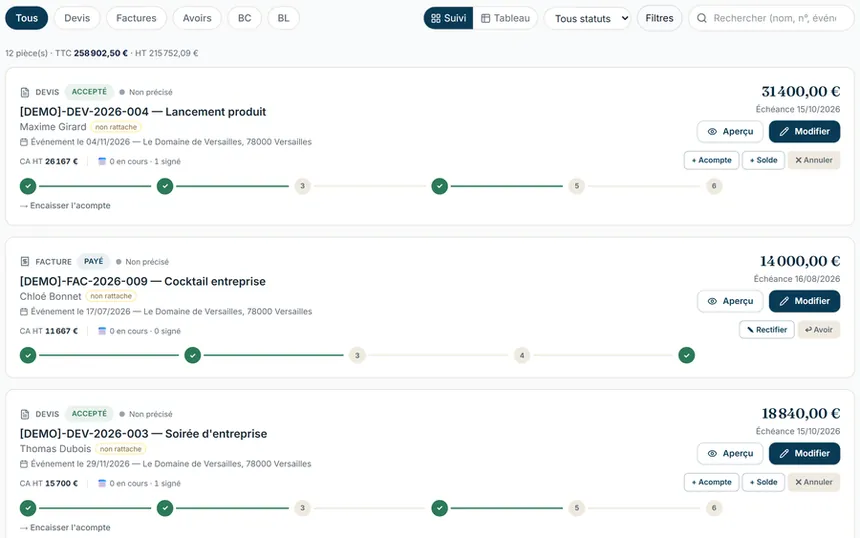This screenshot has height=538, width=860.
Task: Click the search magnifier icon
Action: click(x=701, y=18)
